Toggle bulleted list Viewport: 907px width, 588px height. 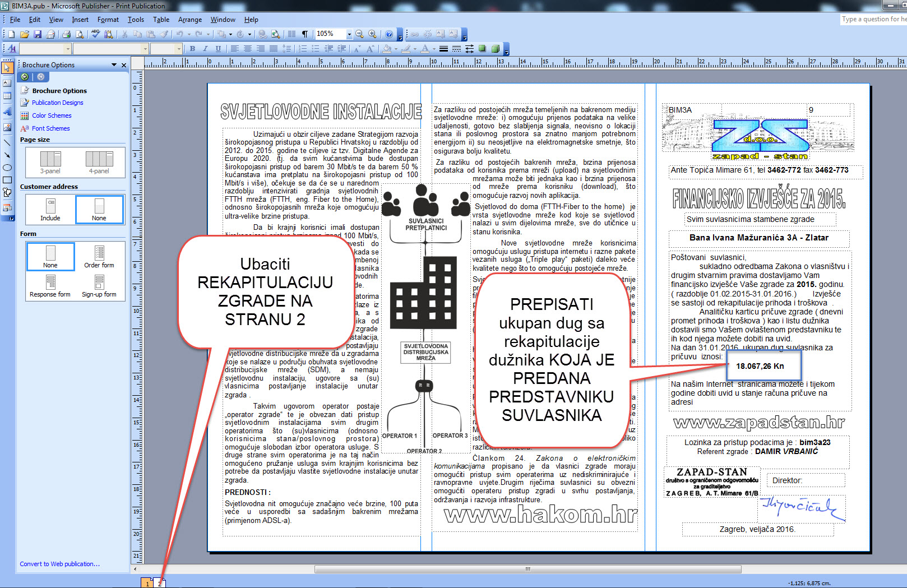pyautogui.click(x=316, y=49)
